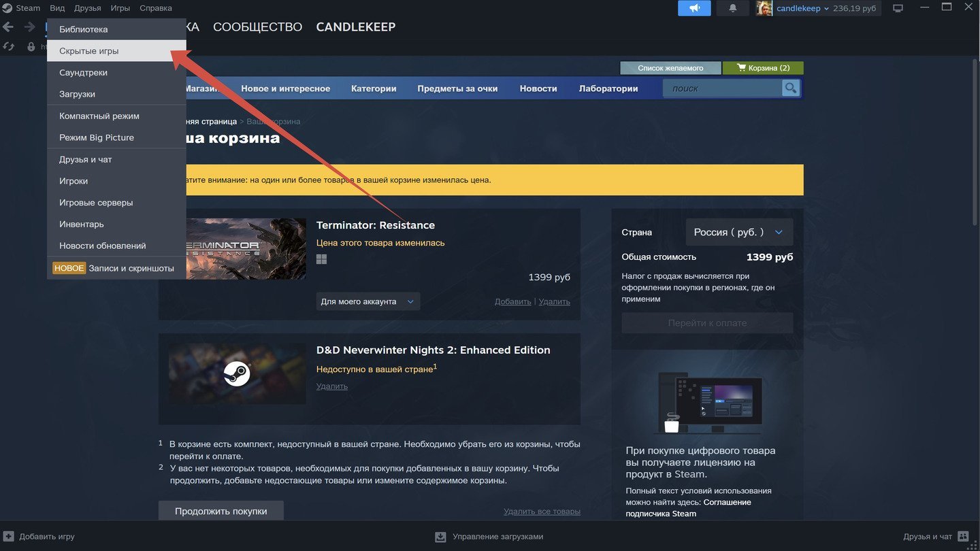Screen dimensions: 980x551
Task: Launch Режим Big Picture
Action: (116, 137)
